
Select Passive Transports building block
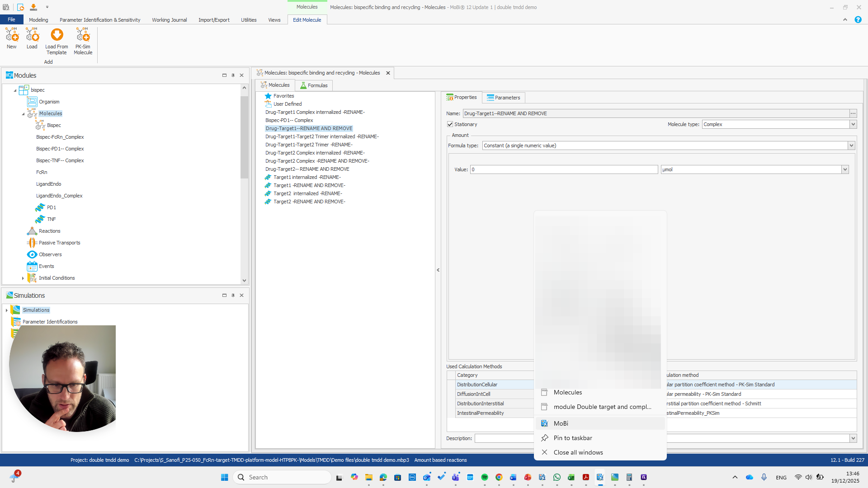click(59, 243)
